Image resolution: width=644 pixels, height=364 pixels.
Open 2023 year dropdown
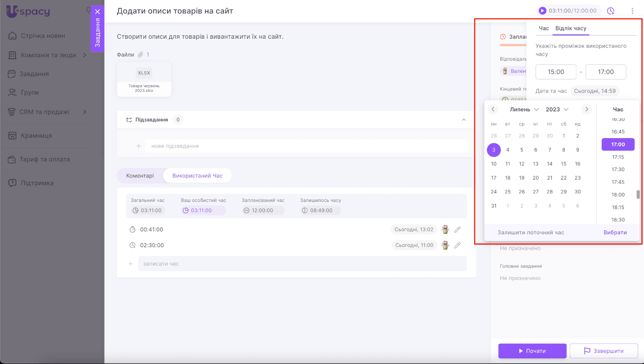pyautogui.click(x=557, y=110)
